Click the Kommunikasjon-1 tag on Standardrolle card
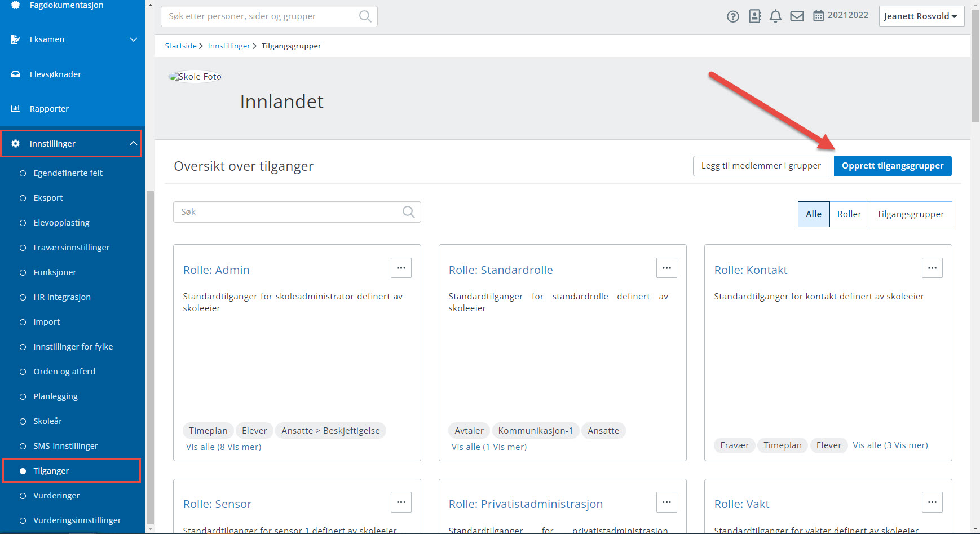This screenshot has height=534, width=980. (x=536, y=431)
